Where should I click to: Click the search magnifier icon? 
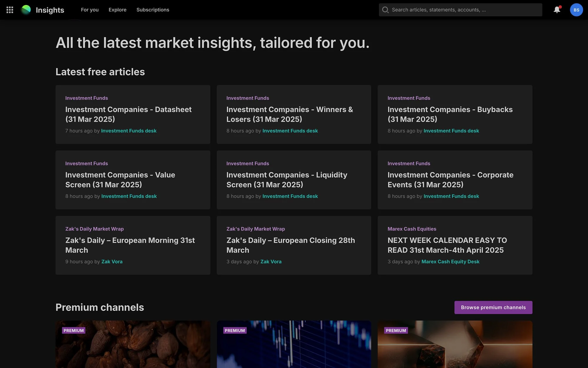coord(385,10)
